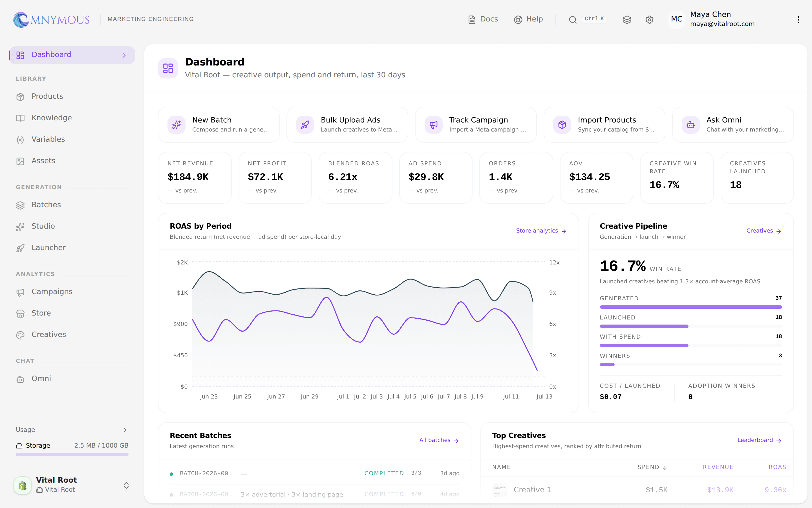Image resolution: width=812 pixels, height=508 pixels.
Task: Click the Net Profit $72.1K card
Action: pos(275,178)
